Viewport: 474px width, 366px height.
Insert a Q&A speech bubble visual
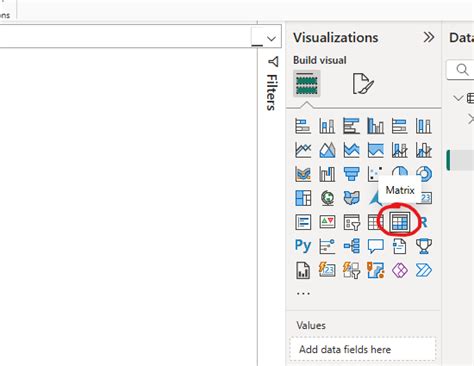pos(375,246)
